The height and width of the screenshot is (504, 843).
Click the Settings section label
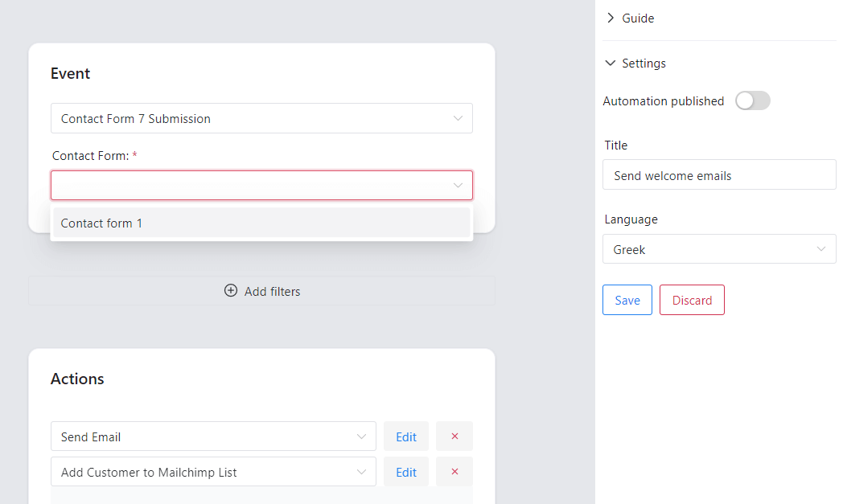click(x=644, y=64)
